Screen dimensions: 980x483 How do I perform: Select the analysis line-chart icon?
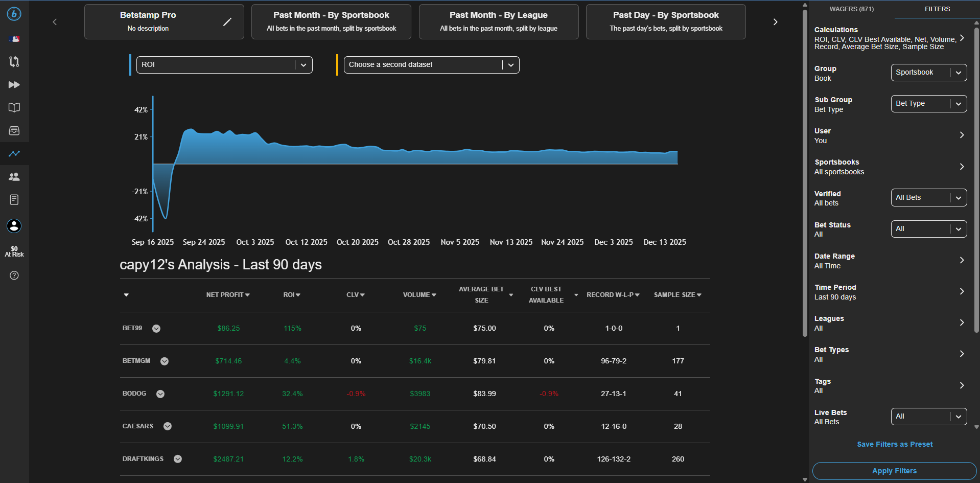pos(14,153)
